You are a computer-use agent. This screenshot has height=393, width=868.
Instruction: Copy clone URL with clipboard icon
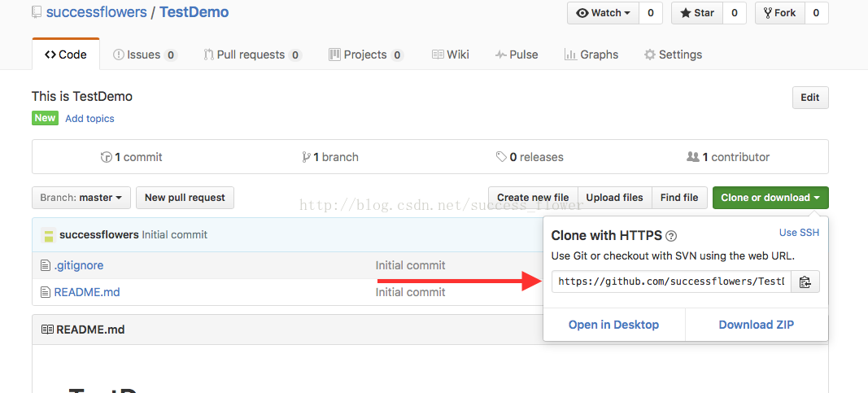coord(805,282)
